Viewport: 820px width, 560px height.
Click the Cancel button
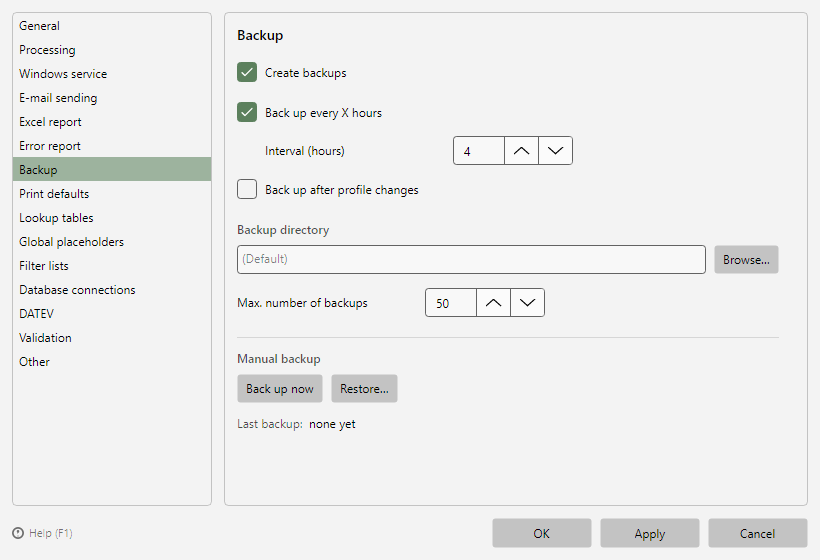pyautogui.click(x=758, y=533)
